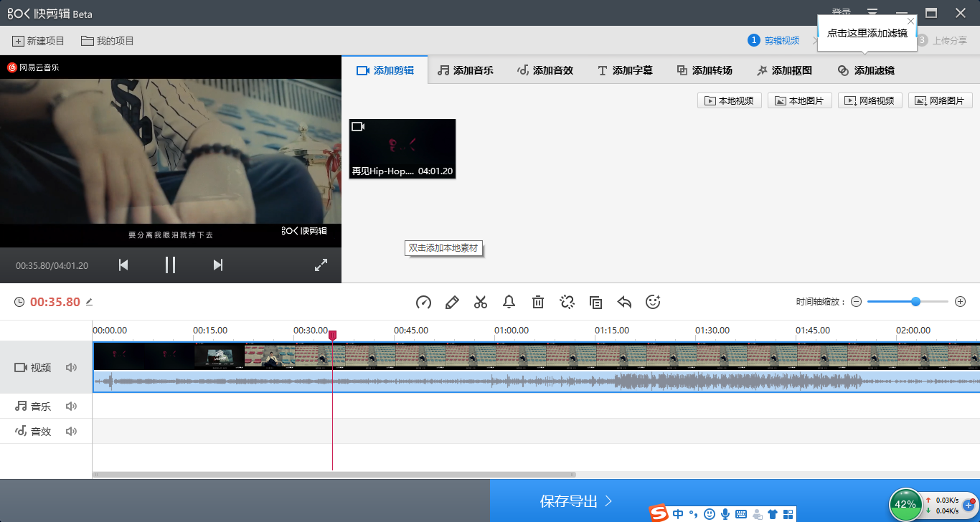
Task: Pause the video playback
Action: click(x=170, y=265)
